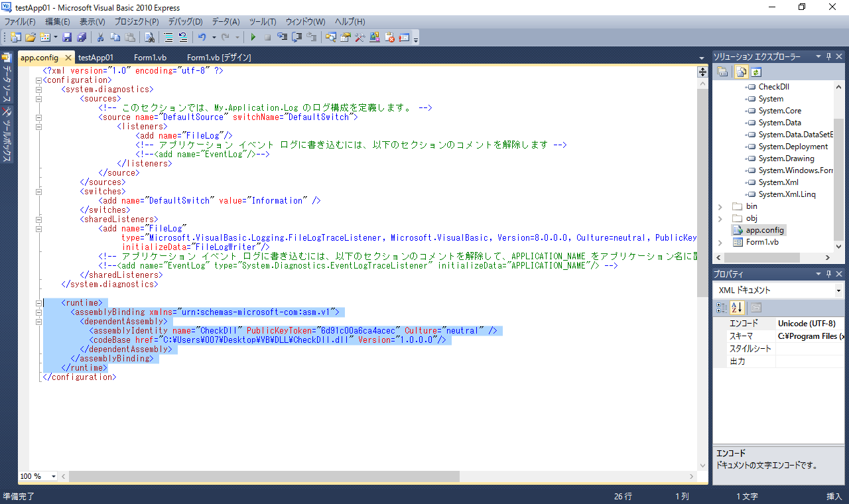Click the Step Into debug icon
This screenshot has height=504, width=849.
click(282, 37)
